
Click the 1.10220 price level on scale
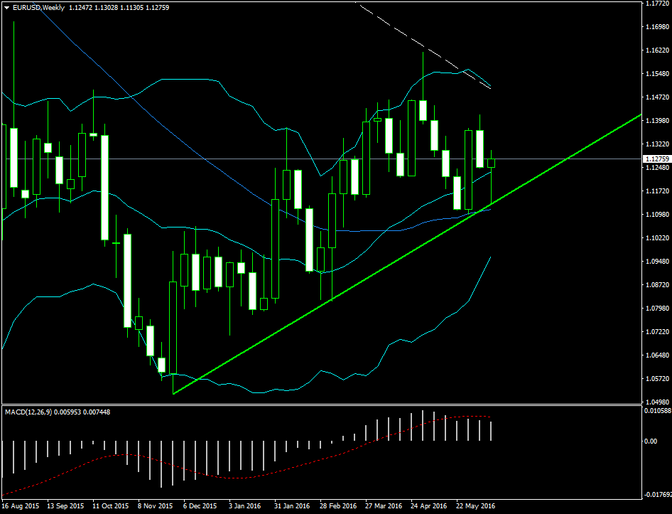[x=656, y=238]
